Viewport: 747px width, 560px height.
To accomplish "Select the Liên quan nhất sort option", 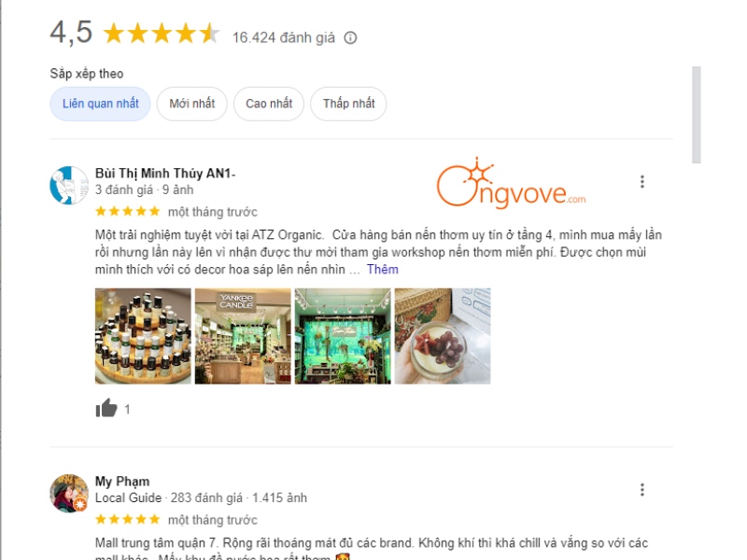I will click(x=101, y=104).
